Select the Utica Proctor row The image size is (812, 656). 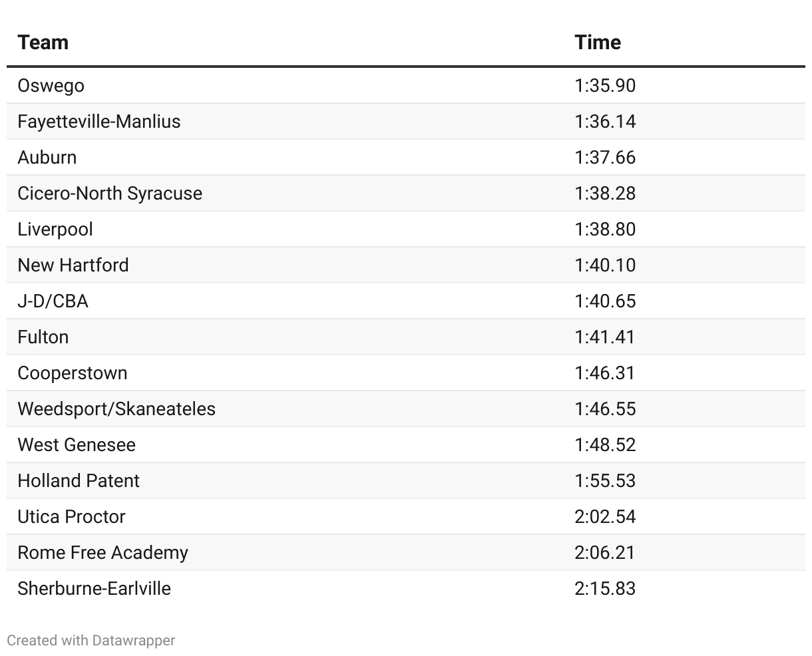point(72,517)
